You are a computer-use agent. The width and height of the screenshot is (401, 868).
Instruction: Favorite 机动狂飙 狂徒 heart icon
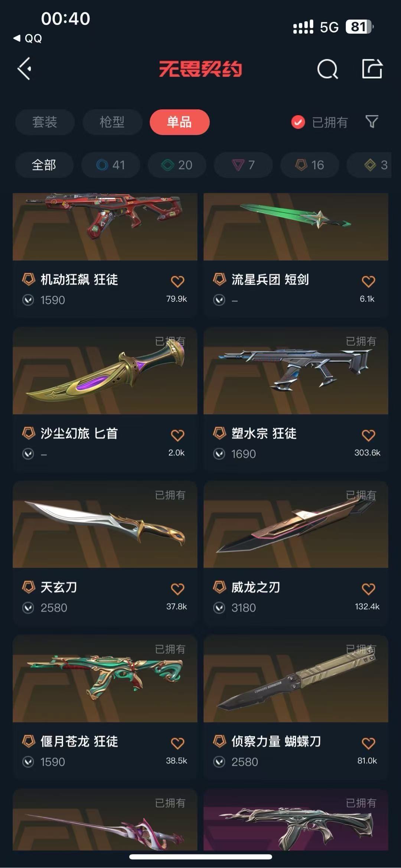pyautogui.click(x=177, y=281)
